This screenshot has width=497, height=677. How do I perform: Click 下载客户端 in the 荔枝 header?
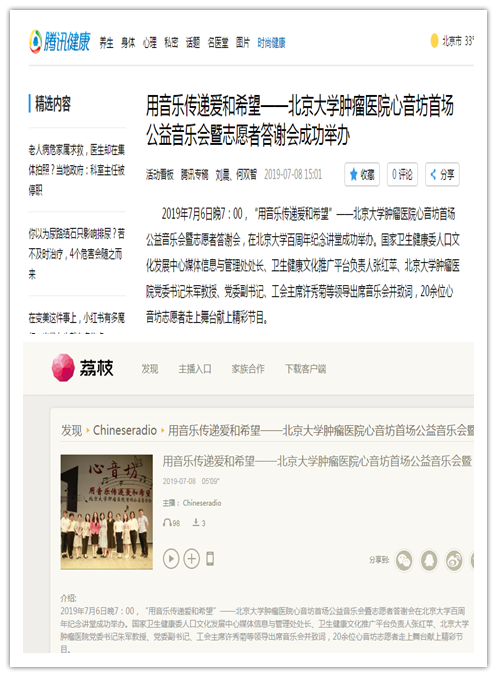[305, 369]
